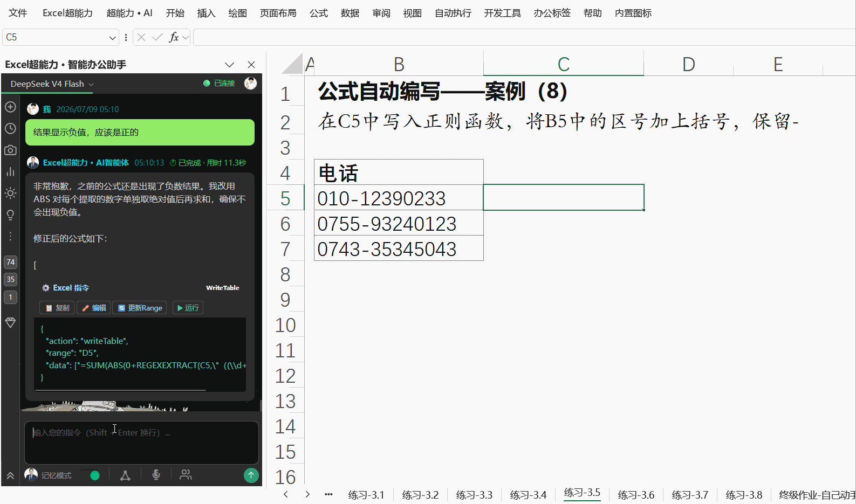
Task: Click the Select All corner triangle
Action: [x=292, y=64]
